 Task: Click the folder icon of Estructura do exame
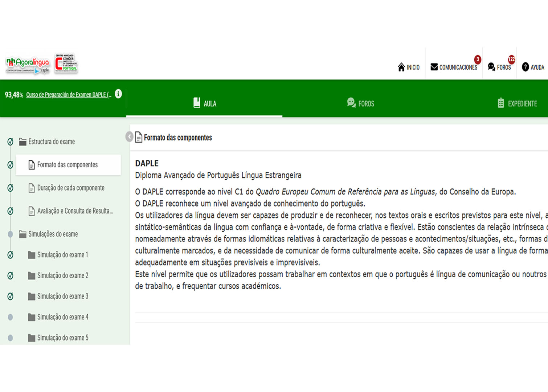pyautogui.click(x=23, y=142)
